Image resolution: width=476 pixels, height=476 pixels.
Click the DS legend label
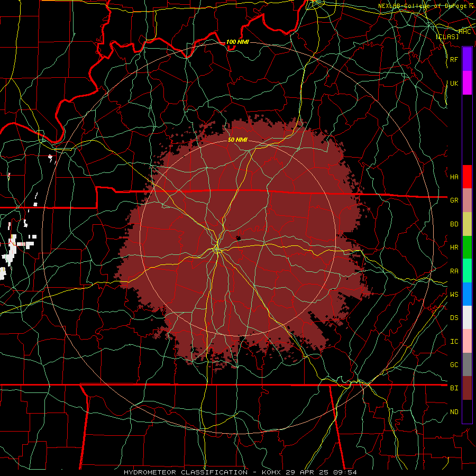coord(454,318)
